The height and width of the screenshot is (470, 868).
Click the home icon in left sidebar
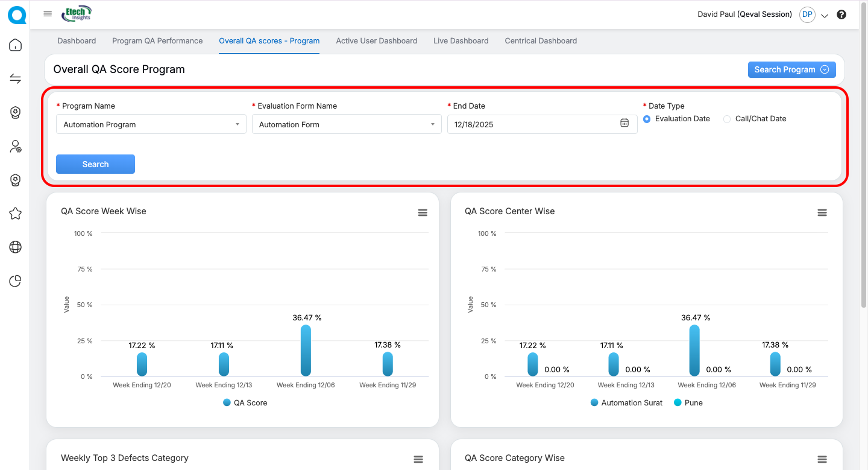(x=15, y=45)
